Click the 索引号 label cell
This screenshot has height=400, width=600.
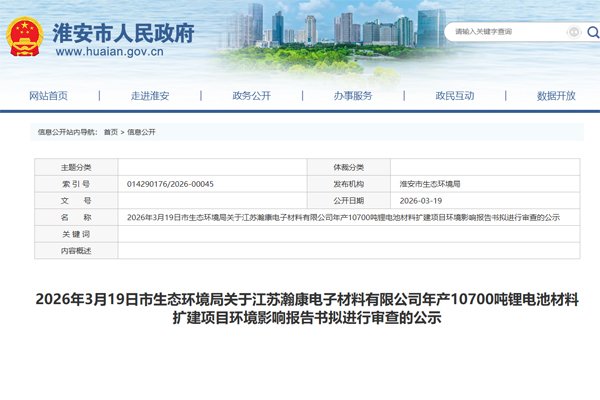pos(76,184)
